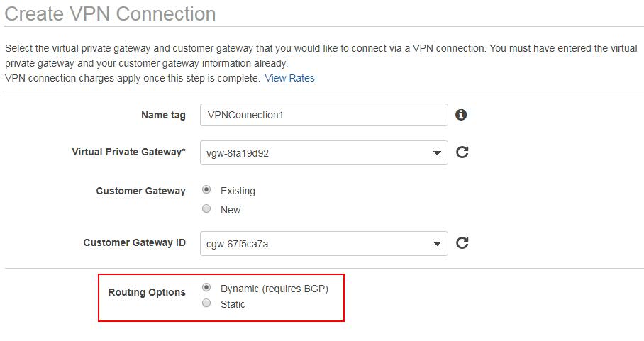This screenshot has width=644, height=341.
Task: Open the Customer Gateway ID dropdown arrow
Action: tap(437, 244)
